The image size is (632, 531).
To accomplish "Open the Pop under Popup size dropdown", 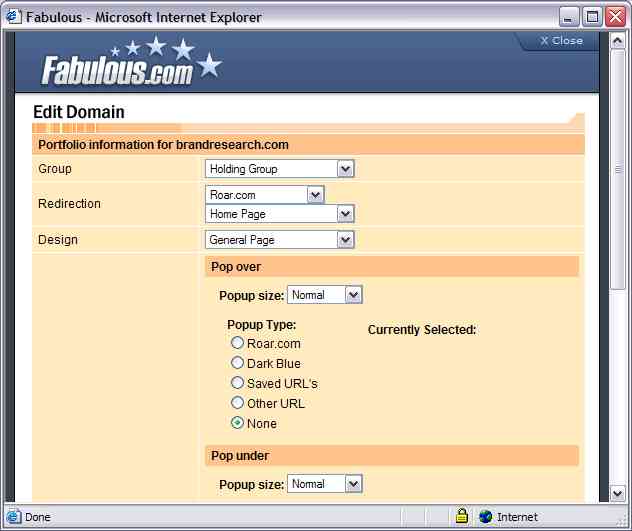I will click(325, 484).
